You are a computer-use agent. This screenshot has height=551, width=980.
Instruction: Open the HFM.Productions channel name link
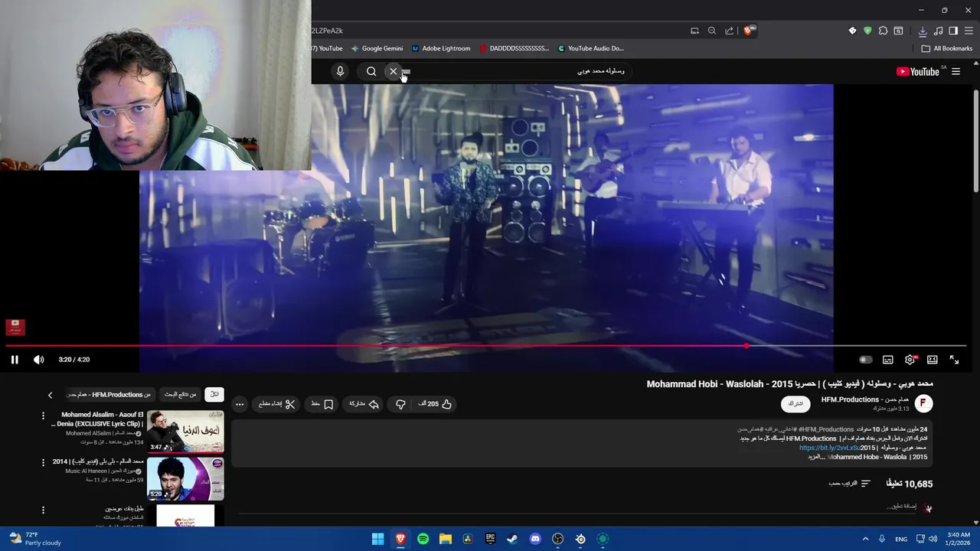click(865, 399)
